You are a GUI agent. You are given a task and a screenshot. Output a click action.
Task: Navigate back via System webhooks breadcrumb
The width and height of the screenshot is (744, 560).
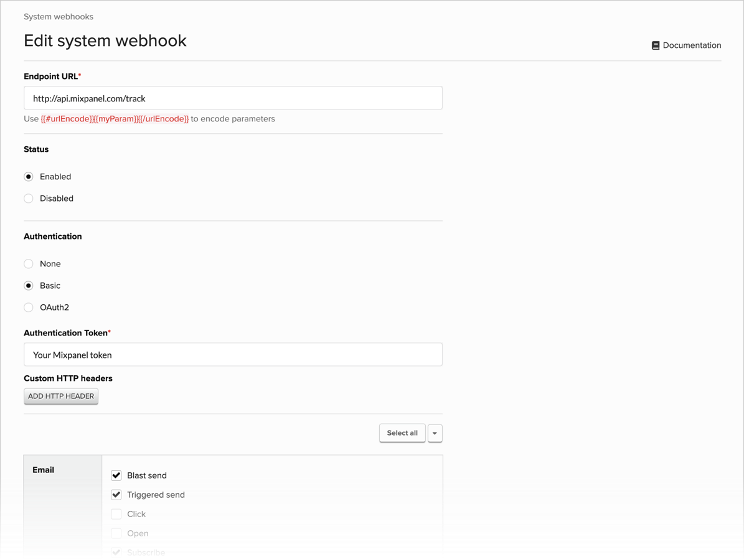(x=58, y=17)
